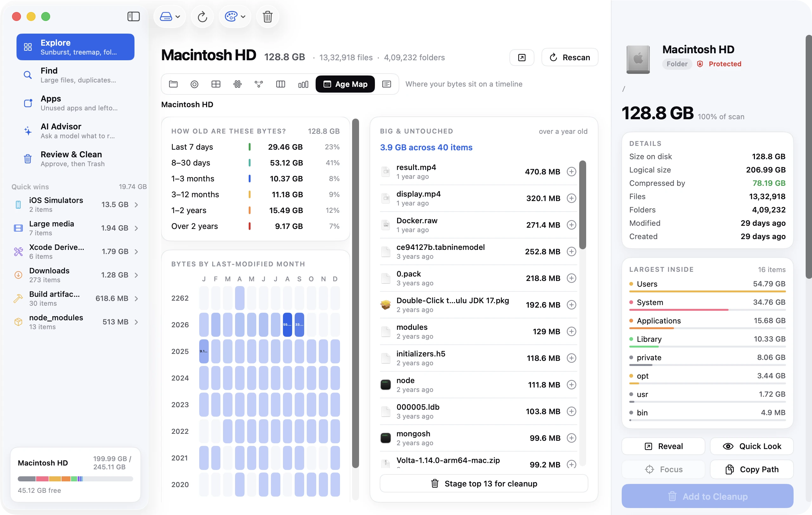Viewport: 812px width, 515px height.
Task: Click the Big & Untouched list scrollbar
Action: tap(582, 205)
